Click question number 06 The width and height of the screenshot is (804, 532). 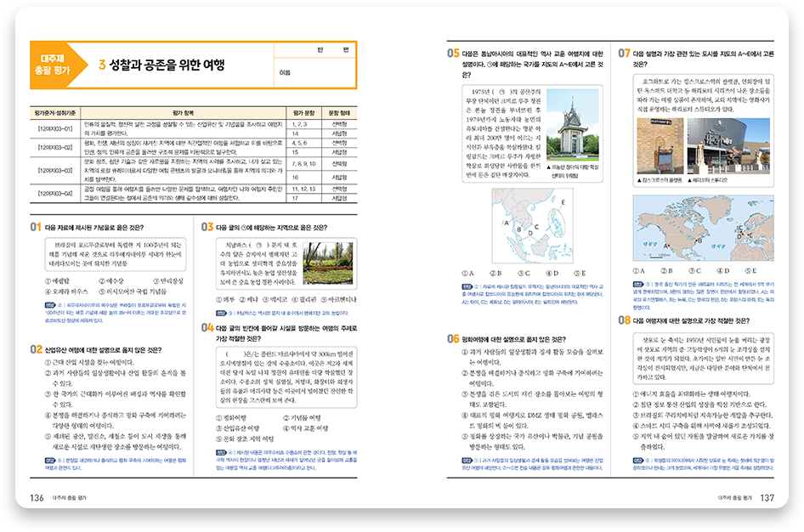(453, 339)
